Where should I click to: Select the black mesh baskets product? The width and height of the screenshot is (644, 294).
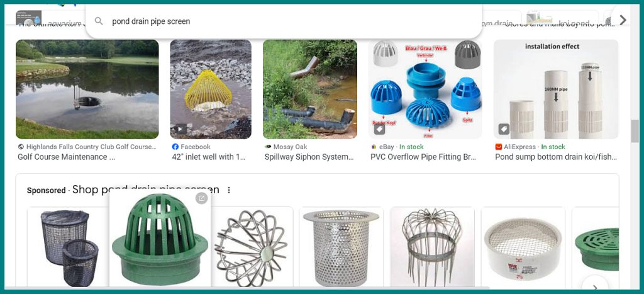tap(68, 247)
